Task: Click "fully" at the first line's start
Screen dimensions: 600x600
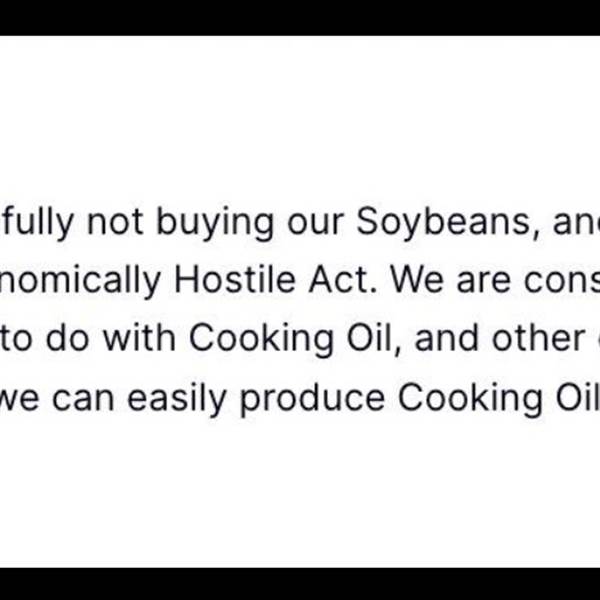Action: pos(38,223)
